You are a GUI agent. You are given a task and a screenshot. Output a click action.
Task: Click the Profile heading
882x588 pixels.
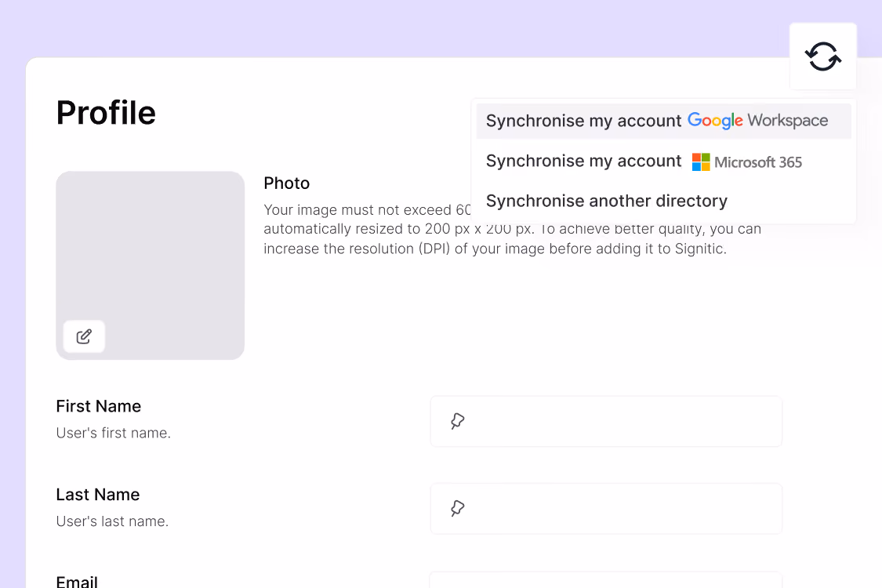click(106, 113)
